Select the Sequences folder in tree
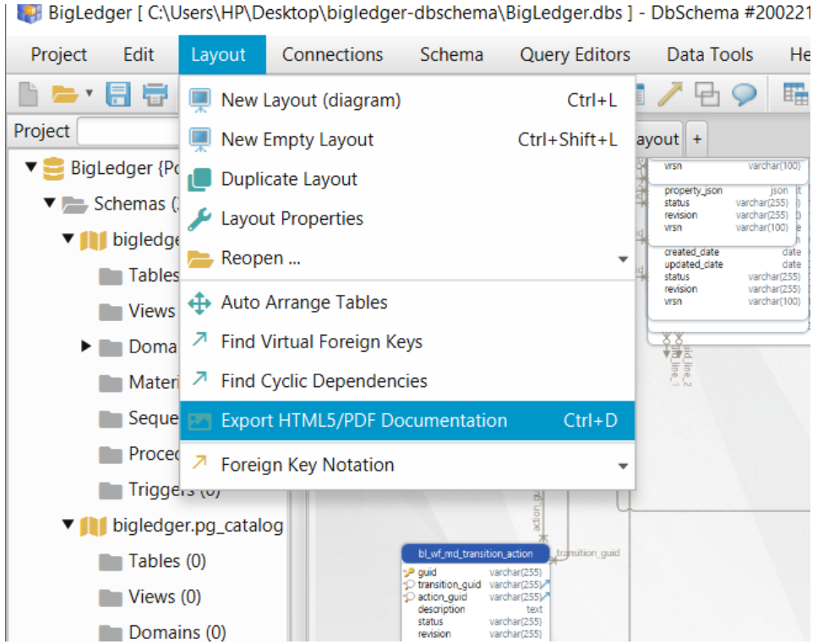The image size is (818, 644). tap(139, 418)
